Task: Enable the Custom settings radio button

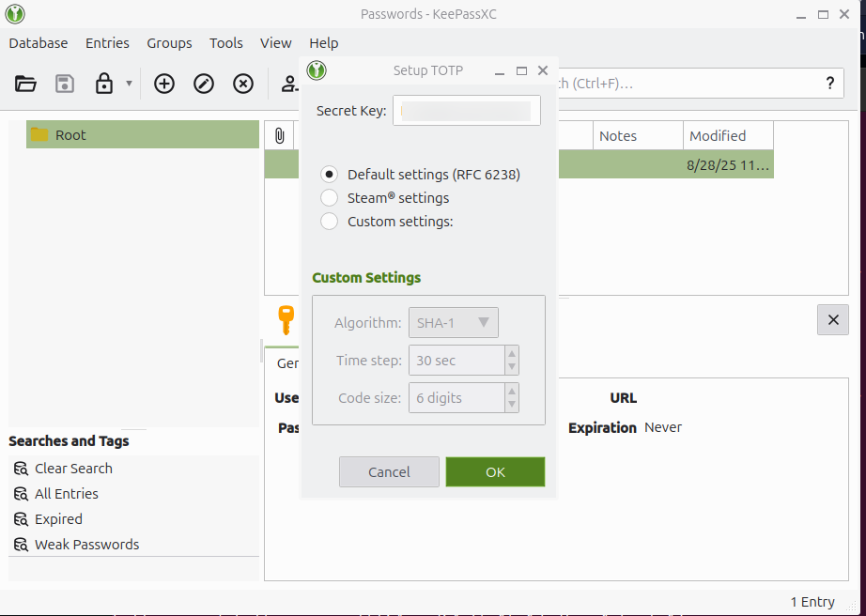Action: coord(330,222)
